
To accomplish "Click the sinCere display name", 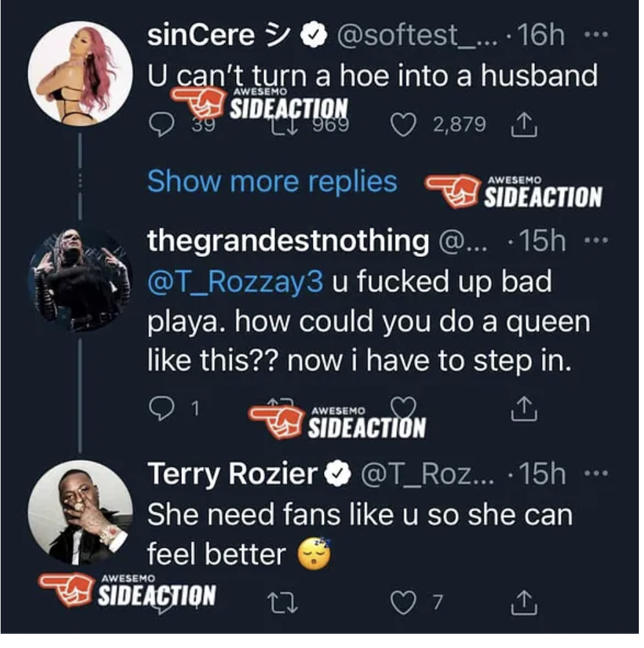I will click(x=201, y=35).
